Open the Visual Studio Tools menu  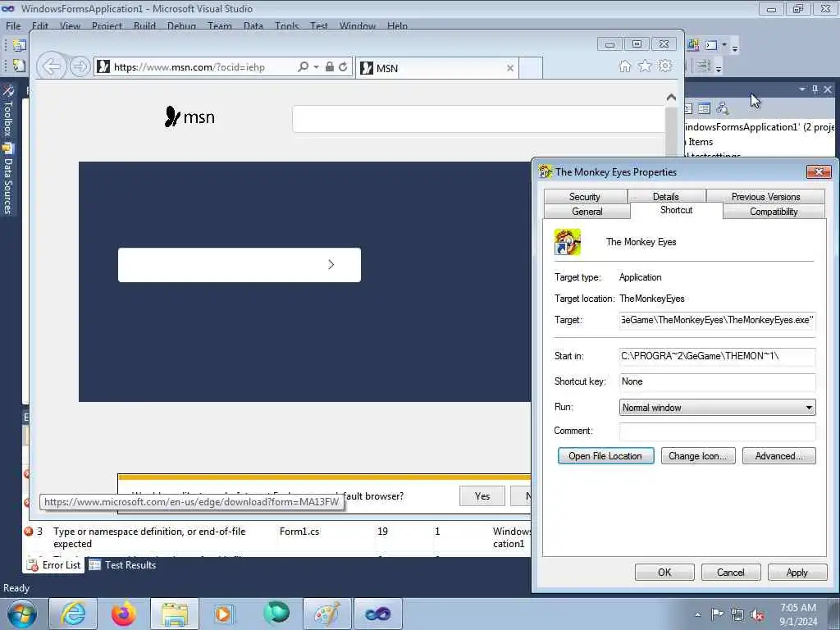(x=286, y=25)
